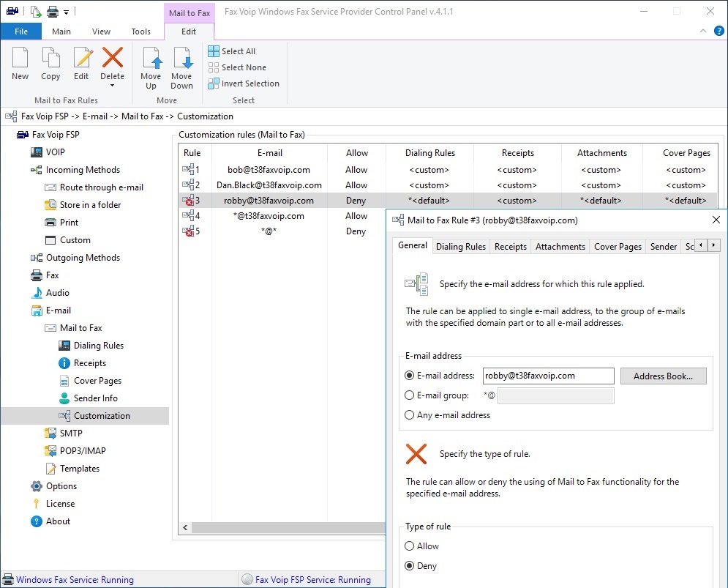Open the Main ribbon tab
The height and width of the screenshot is (588, 728).
pos(61,31)
